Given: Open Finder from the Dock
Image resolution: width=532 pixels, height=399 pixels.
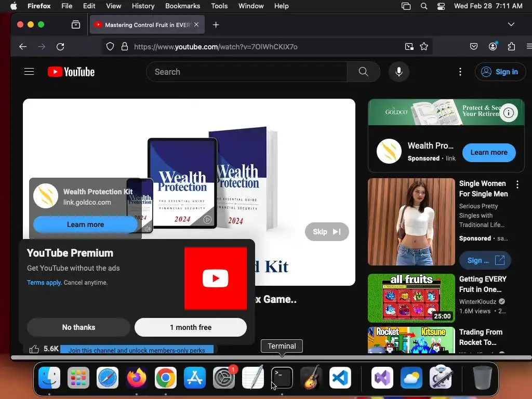Looking at the screenshot, I should [x=49, y=378].
